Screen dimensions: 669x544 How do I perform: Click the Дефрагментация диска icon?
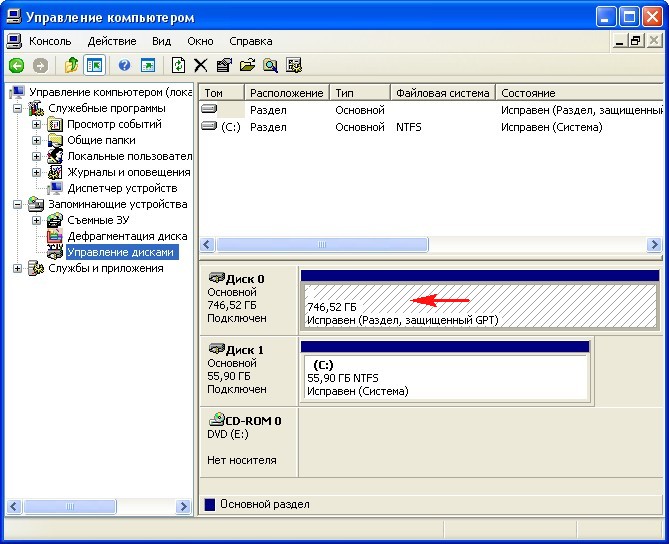click(x=55, y=236)
